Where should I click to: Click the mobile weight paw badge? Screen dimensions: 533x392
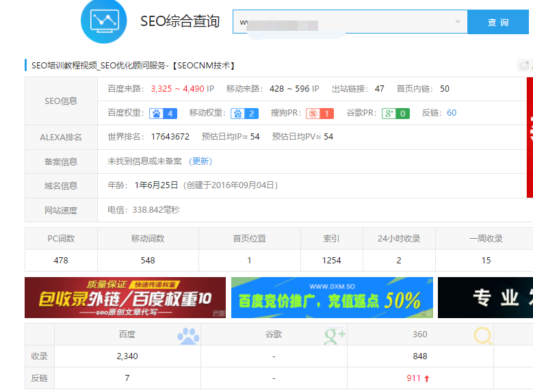tap(244, 114)
